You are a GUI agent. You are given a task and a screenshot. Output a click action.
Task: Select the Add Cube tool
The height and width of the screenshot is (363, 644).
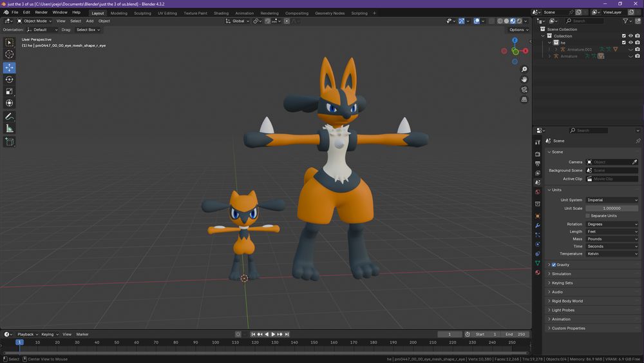(10, 142)
